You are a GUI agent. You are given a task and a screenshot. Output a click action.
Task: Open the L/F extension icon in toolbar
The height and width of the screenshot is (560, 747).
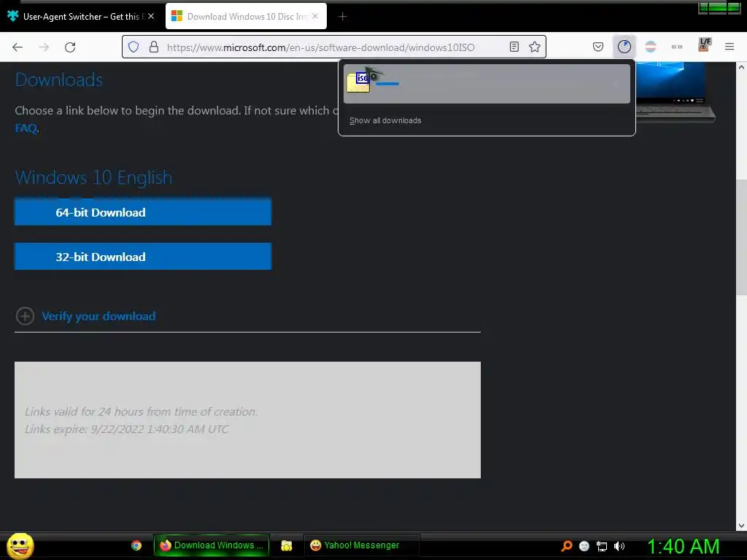pyautogui.click(x=704, y=44)
